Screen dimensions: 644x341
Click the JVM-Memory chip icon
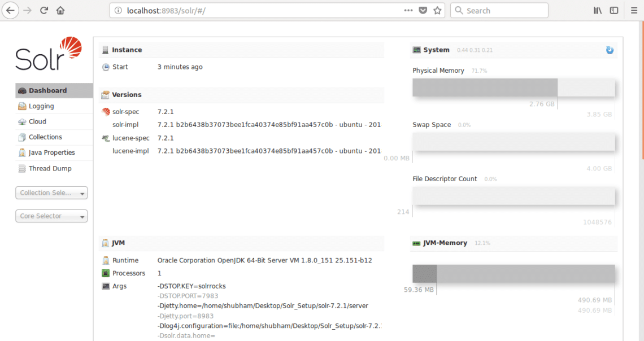pos(416,243)
